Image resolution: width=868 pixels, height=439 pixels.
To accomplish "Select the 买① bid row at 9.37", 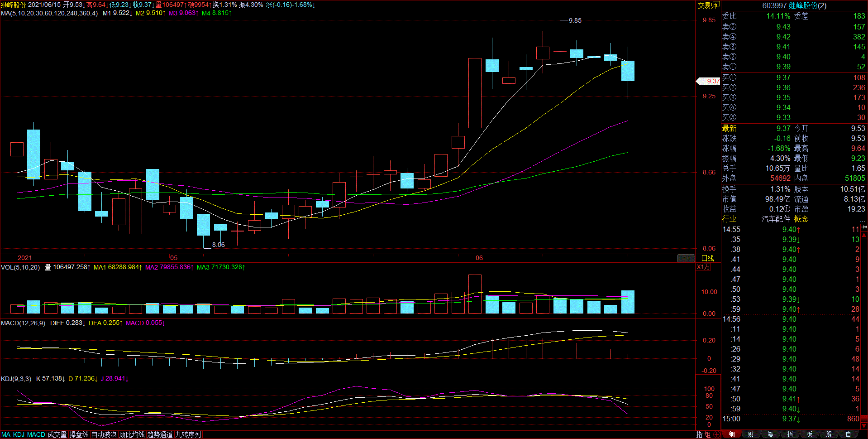I will pyautogui.click(x=794, y=77).
